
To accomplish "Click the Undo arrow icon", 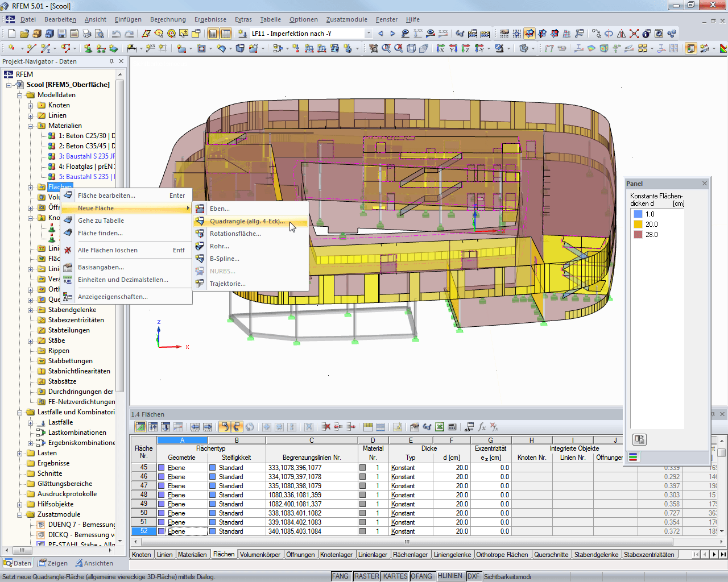I will pos(117,34).
